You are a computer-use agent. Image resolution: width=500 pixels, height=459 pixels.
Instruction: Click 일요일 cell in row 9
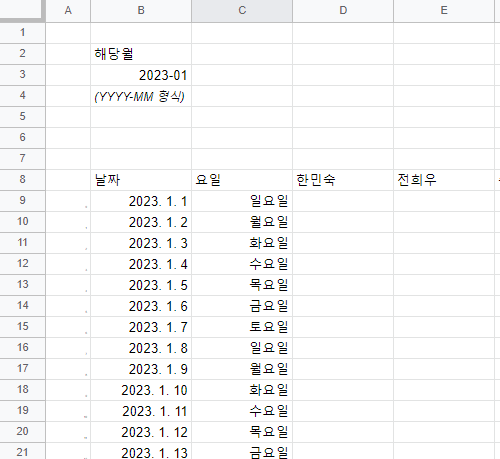[x=242, y=201]
